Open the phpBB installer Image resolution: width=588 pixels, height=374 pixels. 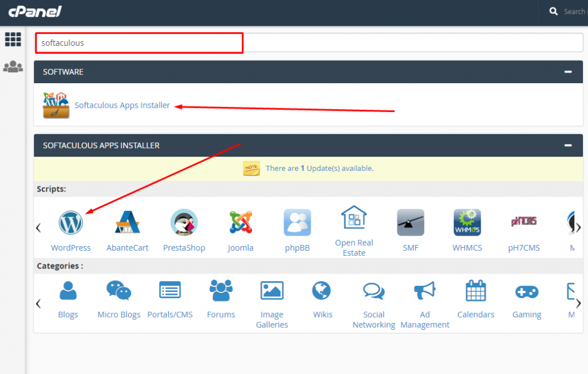[297, 223]
